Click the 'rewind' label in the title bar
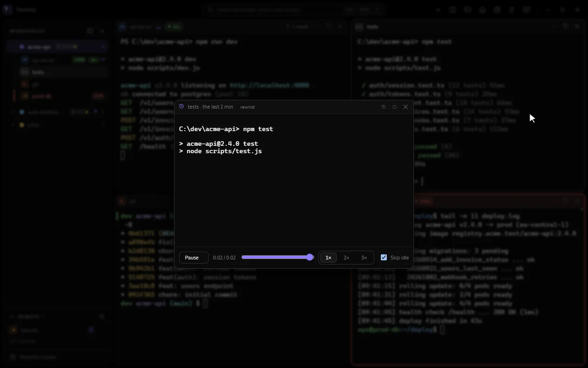Screen dimensions: 588x368 (x=247, y=107)
